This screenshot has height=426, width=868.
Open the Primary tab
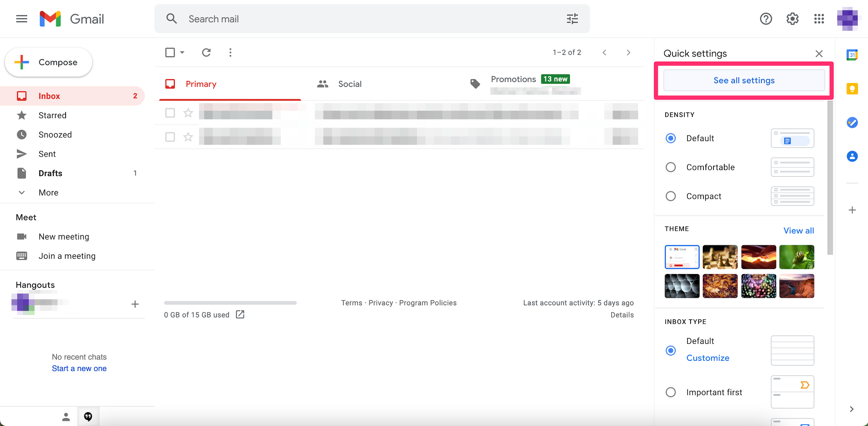pyautogui.click(x=230, y=84)
